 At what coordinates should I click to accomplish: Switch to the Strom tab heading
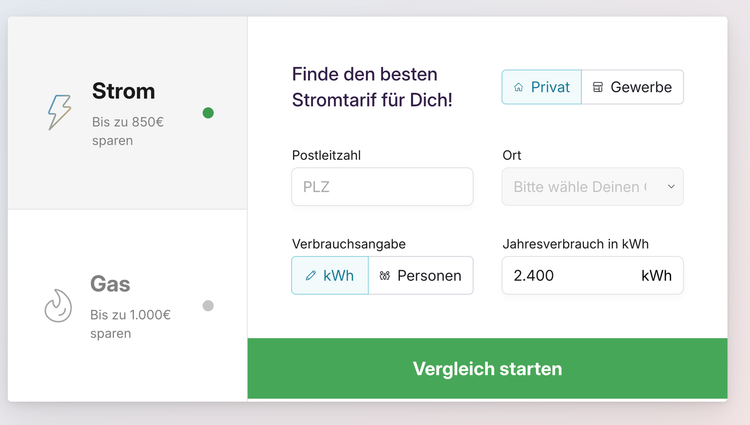pos(123,91)
